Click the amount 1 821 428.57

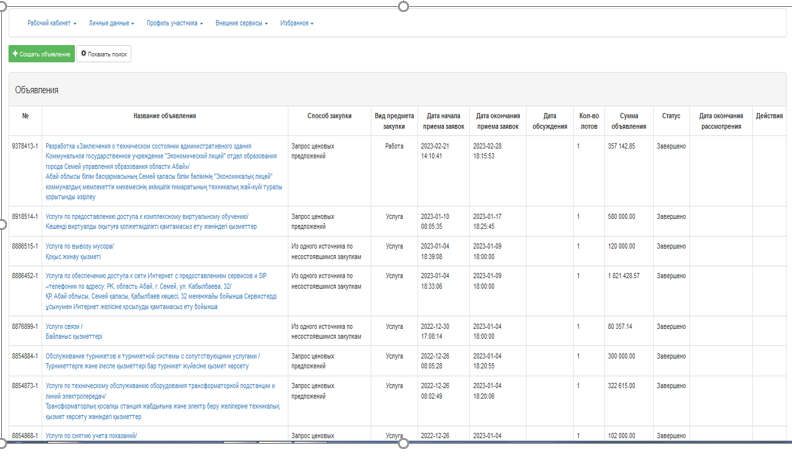(623, 276)
